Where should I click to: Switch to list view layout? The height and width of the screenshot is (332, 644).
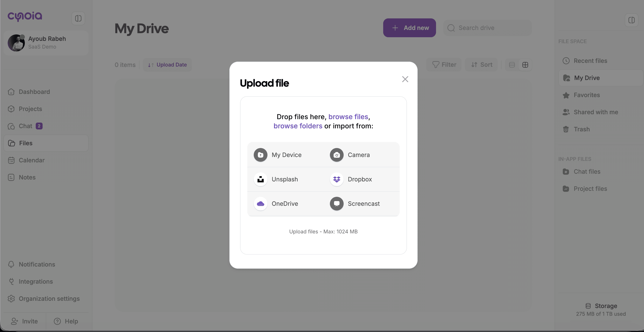pyautogui.click(x=512, y=65)
